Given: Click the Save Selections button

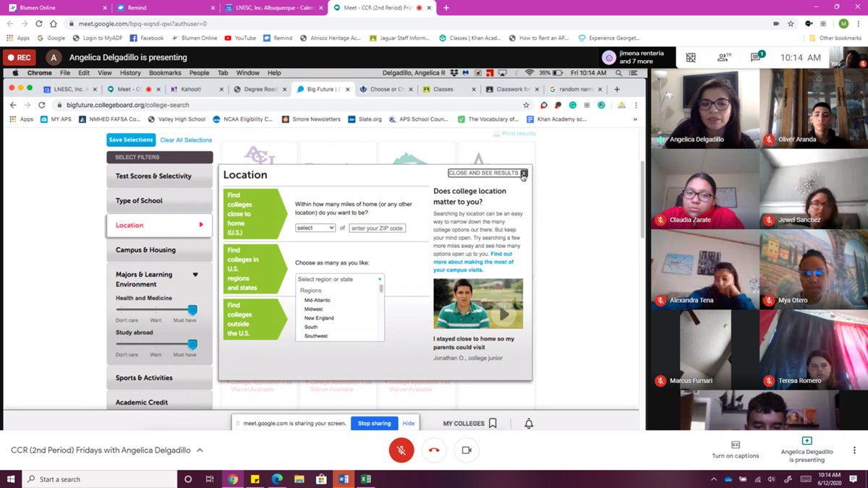Looking at the screenshot, I should coord(131,140).
